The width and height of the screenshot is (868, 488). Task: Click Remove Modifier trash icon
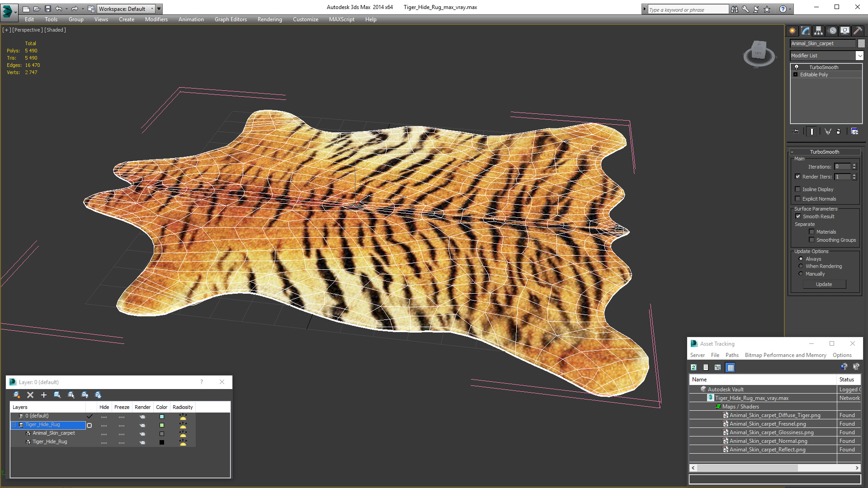pyautogui.click(x=839, y=131)
